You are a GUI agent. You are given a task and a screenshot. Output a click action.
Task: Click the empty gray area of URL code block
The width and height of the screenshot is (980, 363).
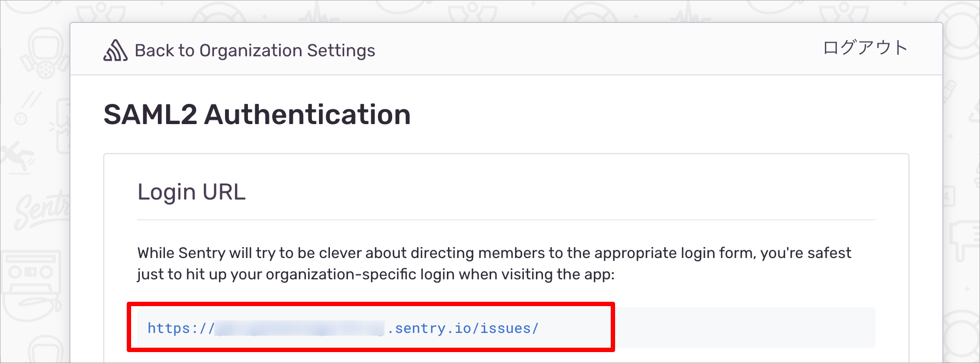pyautogui.click(x=743, y=327)
